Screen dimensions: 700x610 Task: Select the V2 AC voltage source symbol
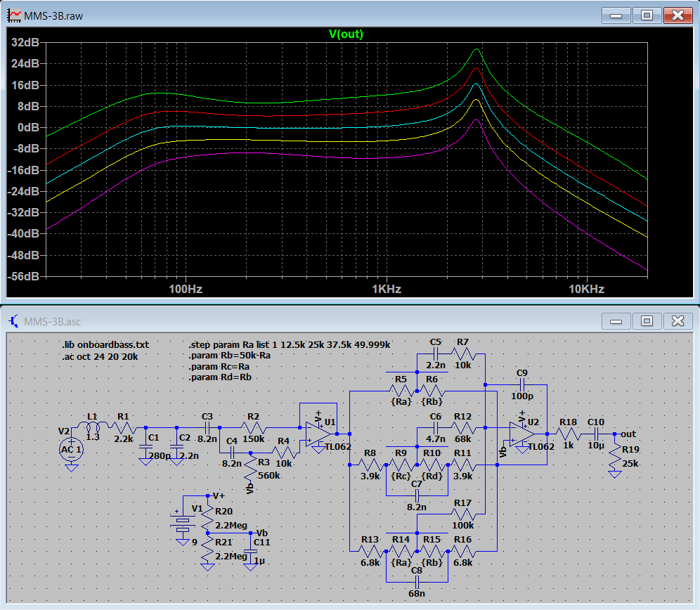(72, 449)
